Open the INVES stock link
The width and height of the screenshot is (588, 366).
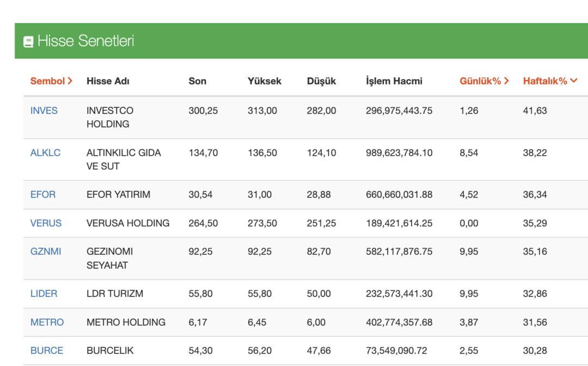(44, 111)
